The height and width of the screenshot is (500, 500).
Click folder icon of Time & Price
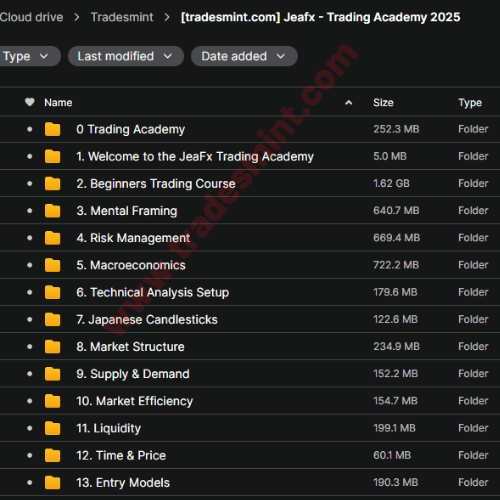(53, 455)
